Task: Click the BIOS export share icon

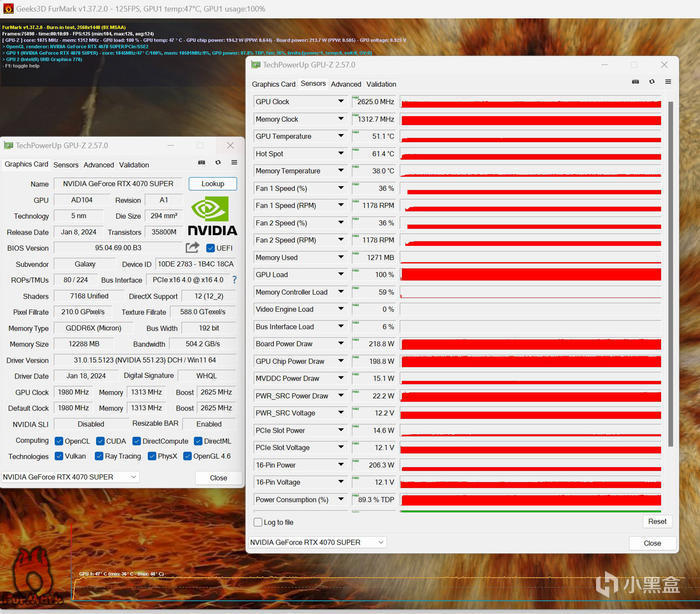Action: pyautogui.click(x=192, y=247)
